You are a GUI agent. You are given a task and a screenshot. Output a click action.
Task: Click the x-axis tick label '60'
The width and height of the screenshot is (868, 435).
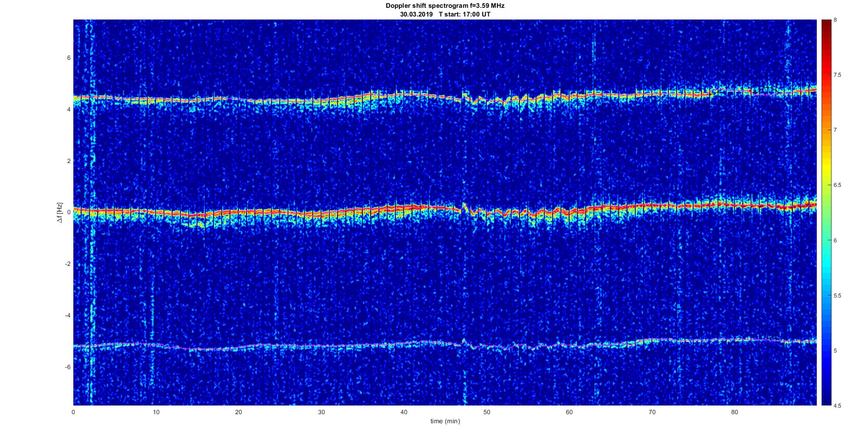click(x=569, y=412)
